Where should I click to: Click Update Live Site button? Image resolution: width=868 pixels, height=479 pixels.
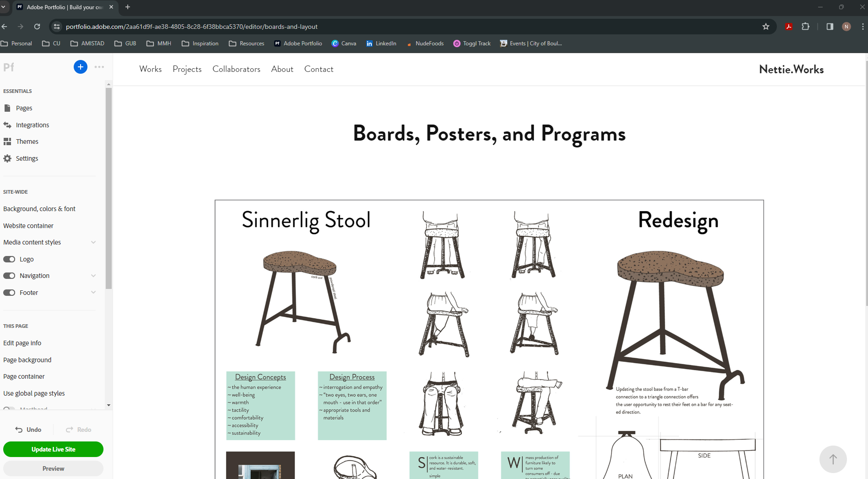pos(53,449)
